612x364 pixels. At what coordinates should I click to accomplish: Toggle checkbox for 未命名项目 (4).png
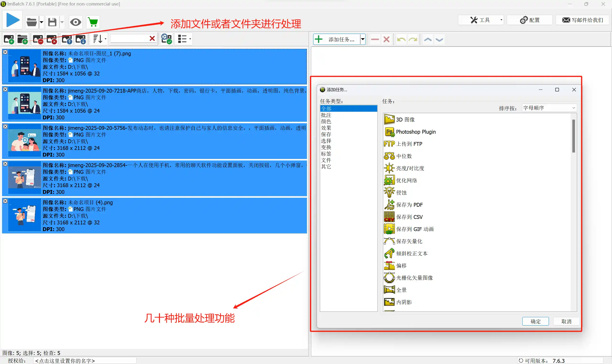[5, 201]
